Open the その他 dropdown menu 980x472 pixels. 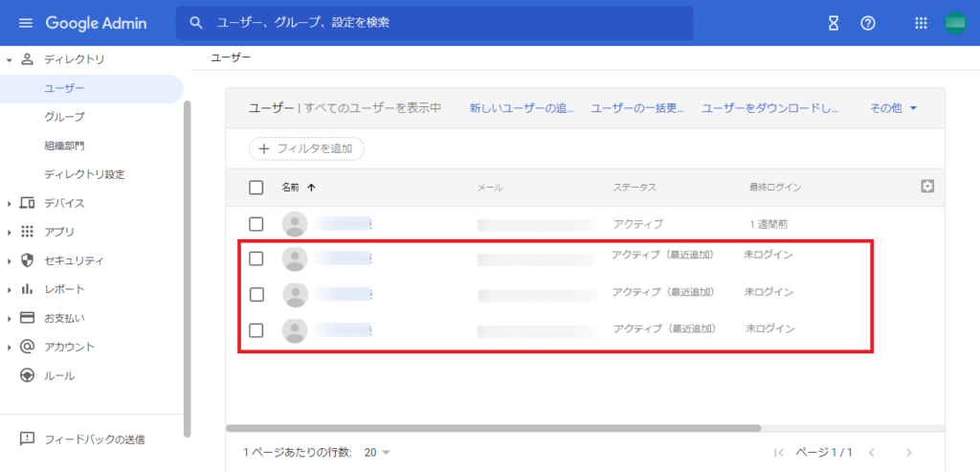[893, 108]
